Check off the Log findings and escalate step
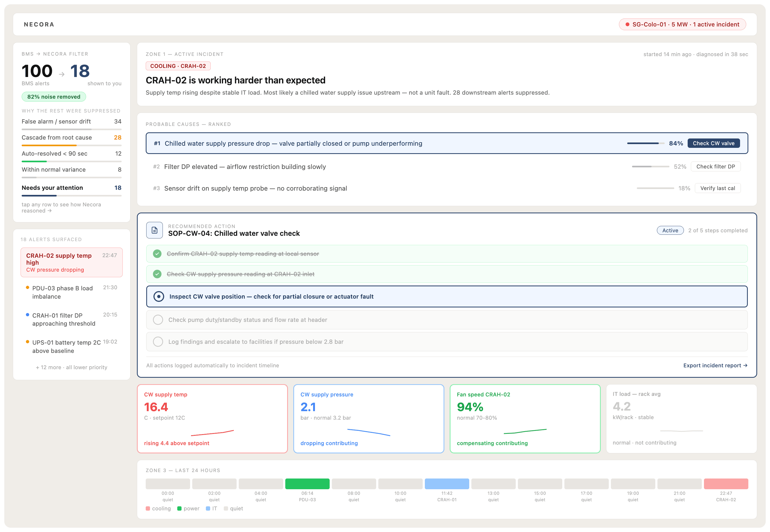 point(158,341)
